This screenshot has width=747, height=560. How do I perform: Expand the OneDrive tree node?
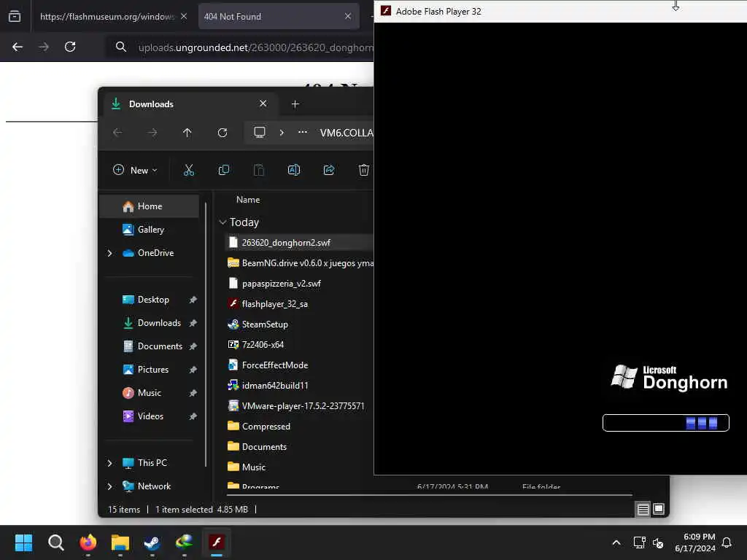[109, 253]
